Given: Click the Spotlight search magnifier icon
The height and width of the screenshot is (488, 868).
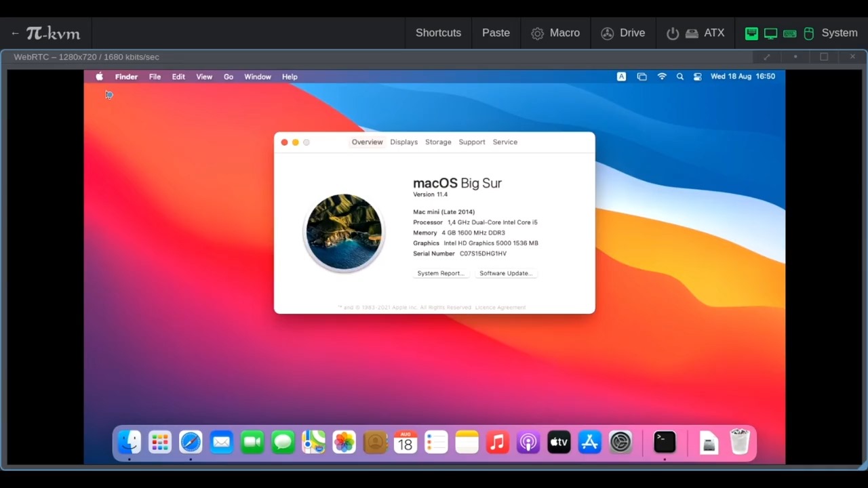Looking at the screenshot, I should tap(679, 77).
